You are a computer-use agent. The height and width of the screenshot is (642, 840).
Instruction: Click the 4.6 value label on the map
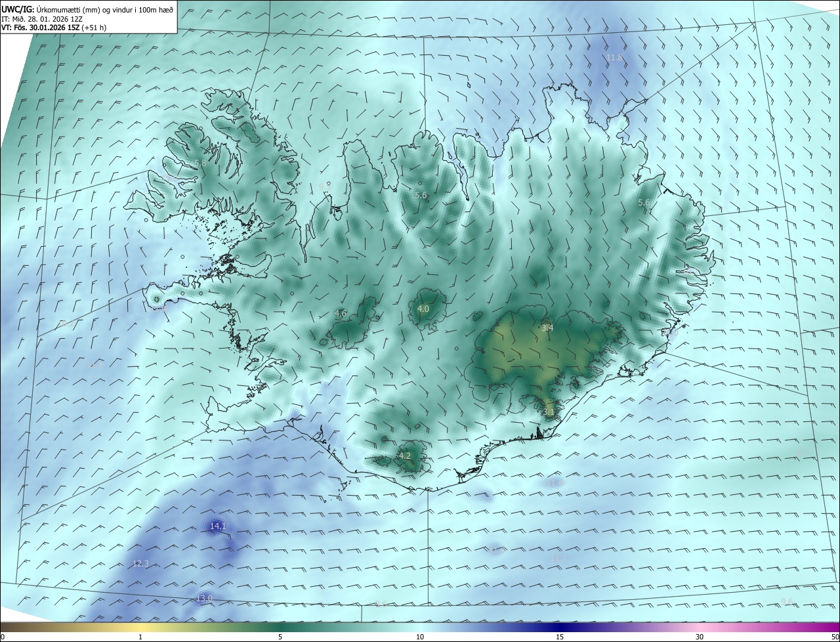pos(341,314)
